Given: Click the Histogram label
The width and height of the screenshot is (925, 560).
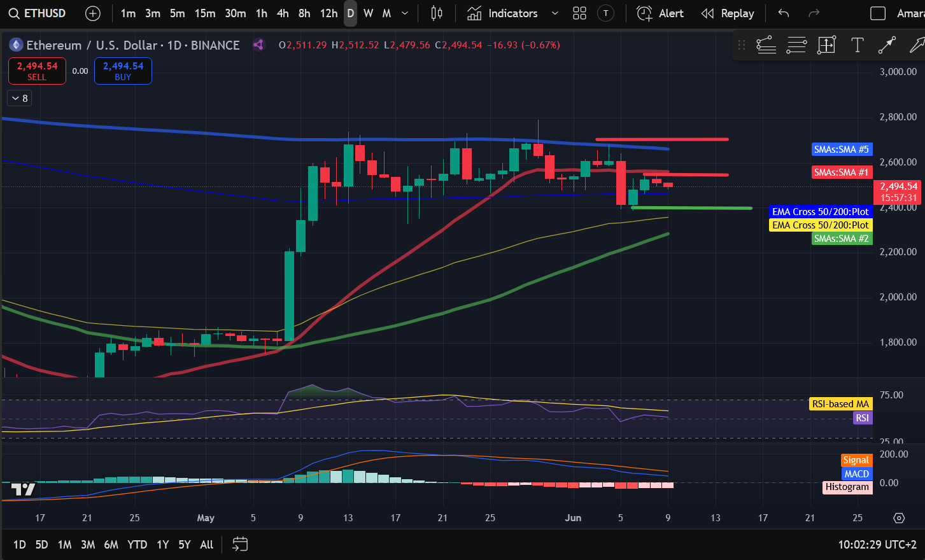Looking at the screenshot, I should 847,487.
